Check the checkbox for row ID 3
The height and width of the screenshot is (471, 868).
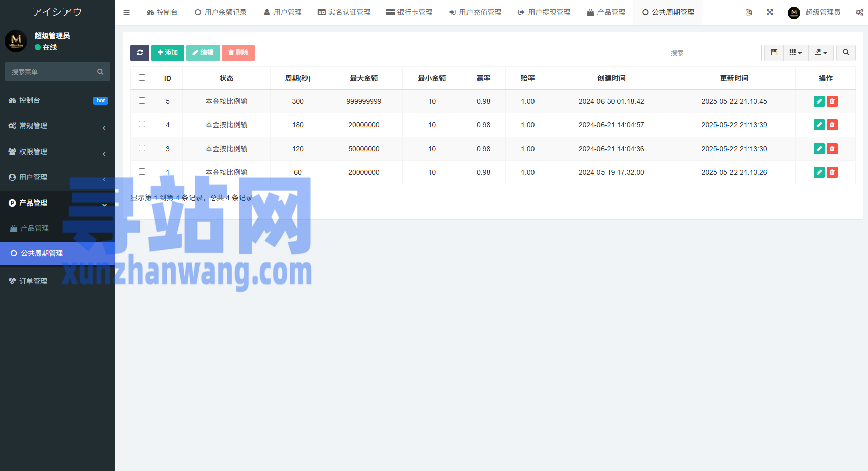coord(142,148)
